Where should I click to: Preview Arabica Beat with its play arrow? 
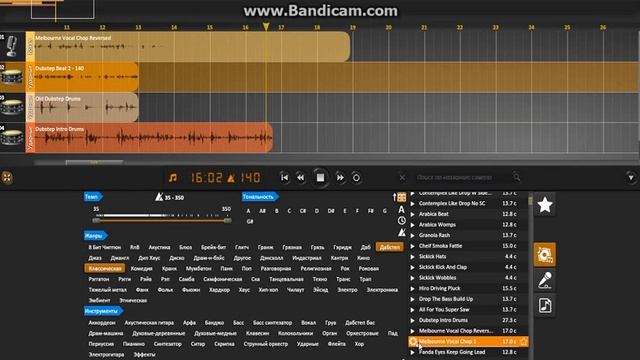pyautogui.click(x=413, y=214)
